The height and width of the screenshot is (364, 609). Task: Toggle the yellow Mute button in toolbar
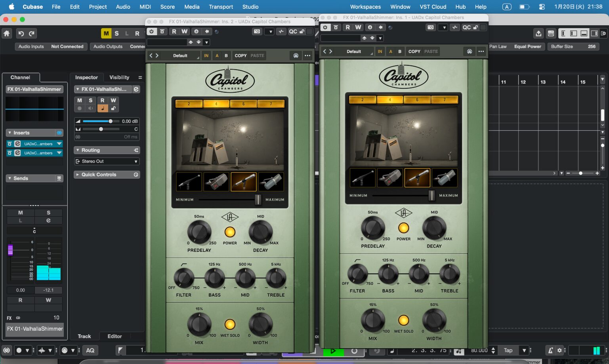106,34
